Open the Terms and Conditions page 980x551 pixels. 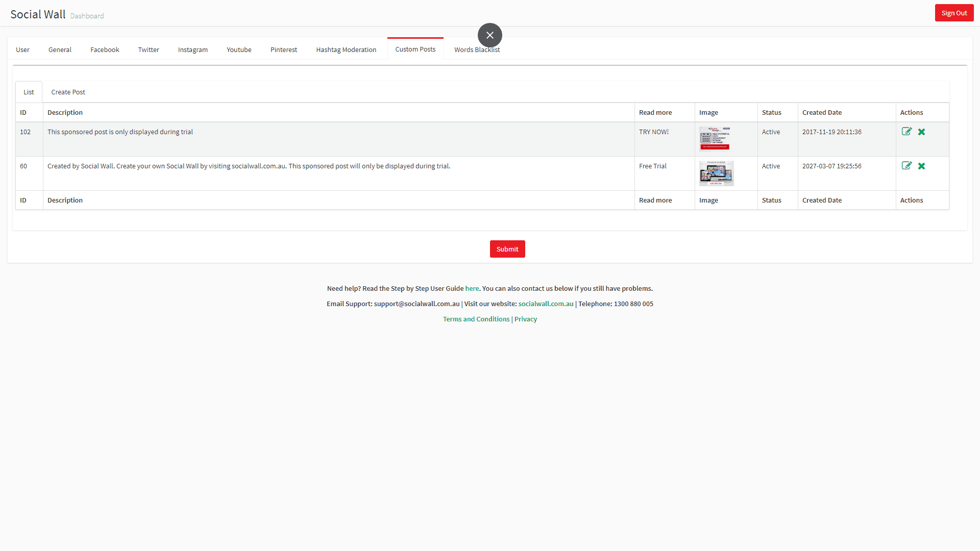[x=476, y=319]
